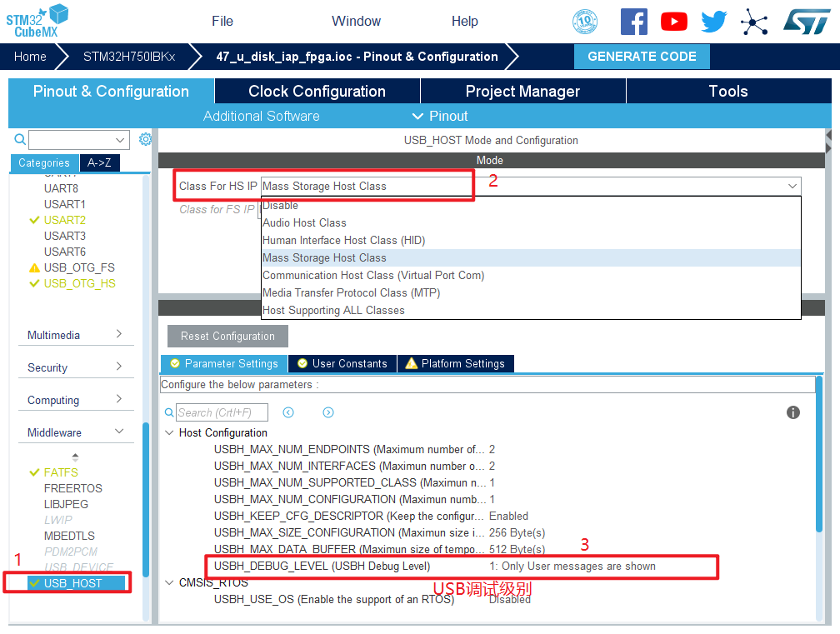Image resolution: width=840 pixels, height=634 pixels.
Task: Open Class For HS IP dropdown
Action: 531,187
